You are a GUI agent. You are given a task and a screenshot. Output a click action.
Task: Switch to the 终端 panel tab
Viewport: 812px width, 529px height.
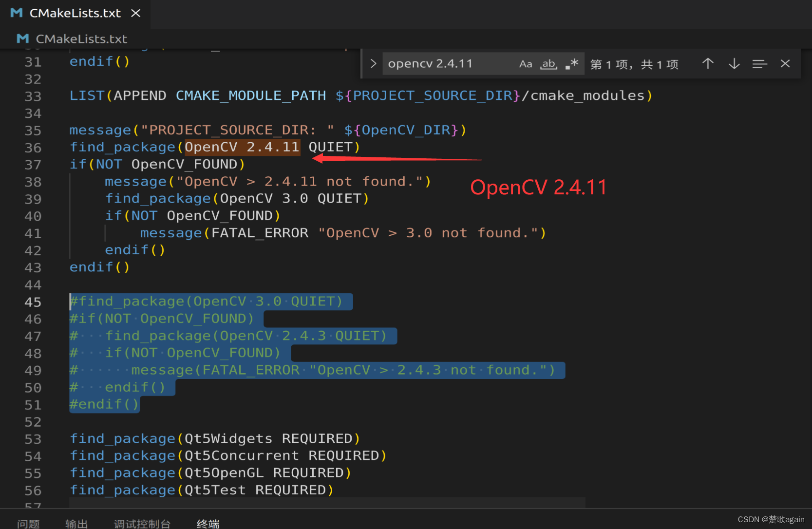pyautogui.click(x=208, y=524)
